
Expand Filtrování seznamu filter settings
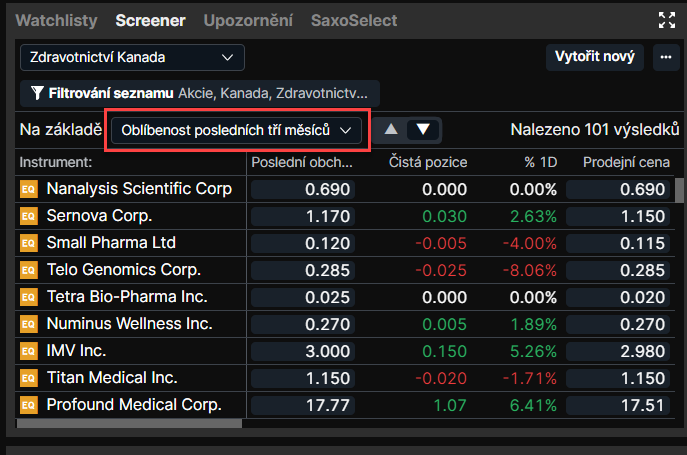coord(200,93)
